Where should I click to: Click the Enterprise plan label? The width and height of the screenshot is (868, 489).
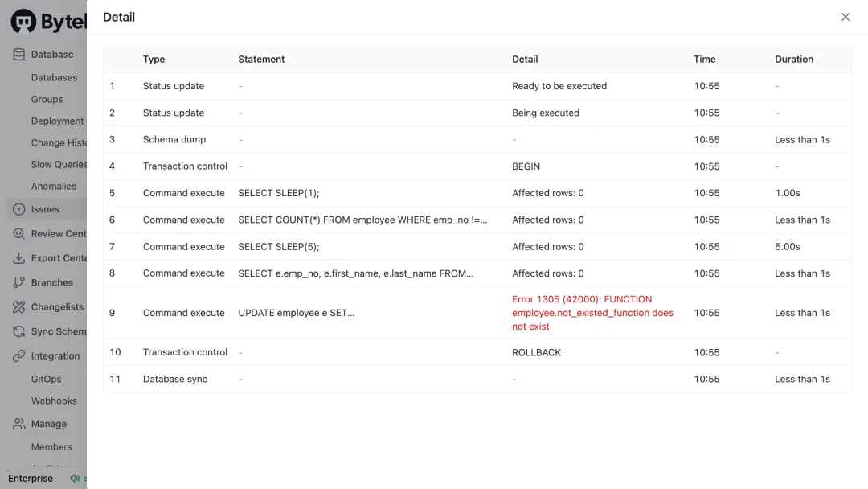31,479
